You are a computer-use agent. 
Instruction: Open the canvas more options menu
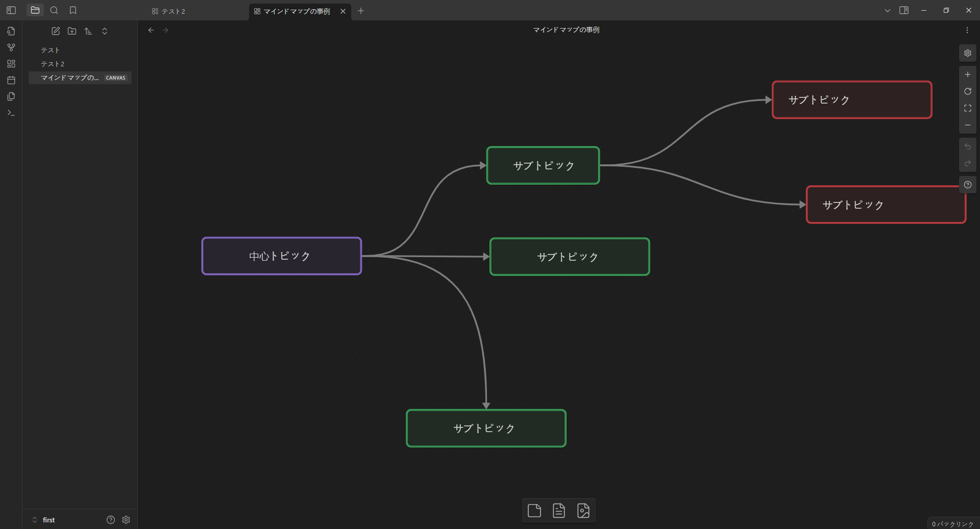coord(967,30)
